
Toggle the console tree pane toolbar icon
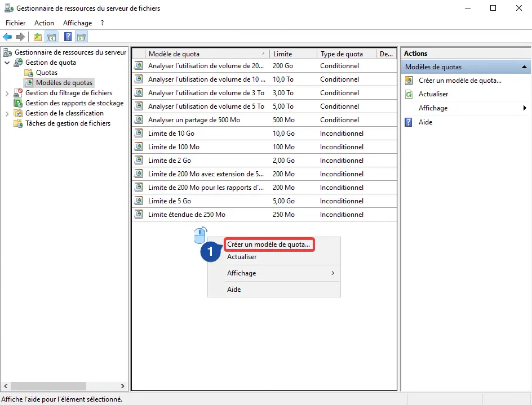click(x=51, y=37)
